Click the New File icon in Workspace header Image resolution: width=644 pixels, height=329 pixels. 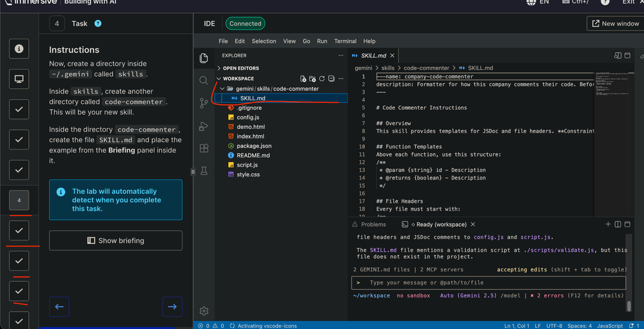click(303, 79)
